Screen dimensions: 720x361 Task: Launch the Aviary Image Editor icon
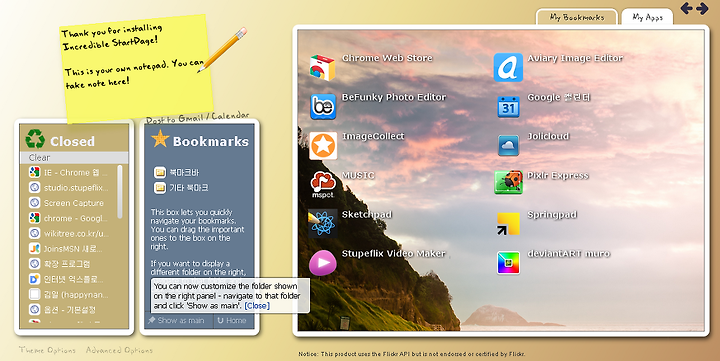click(508, 67)
